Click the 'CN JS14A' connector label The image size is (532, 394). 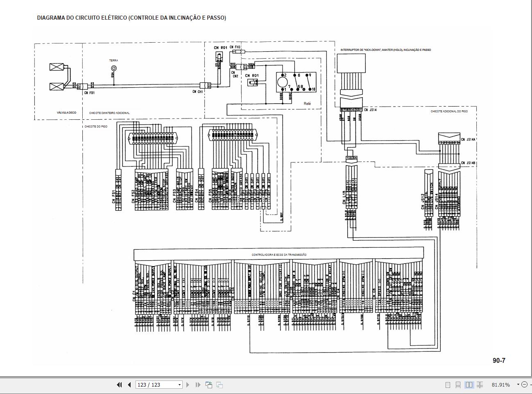click(468, 140)
